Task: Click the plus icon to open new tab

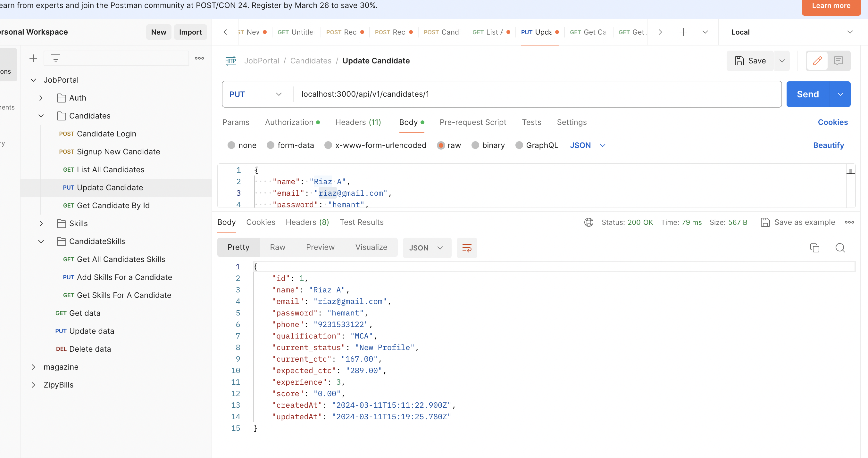Action: coord(683,32)
